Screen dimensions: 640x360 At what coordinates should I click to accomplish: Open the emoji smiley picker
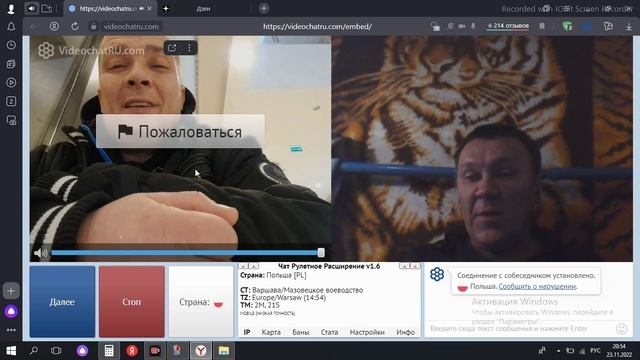pos(621,329)
